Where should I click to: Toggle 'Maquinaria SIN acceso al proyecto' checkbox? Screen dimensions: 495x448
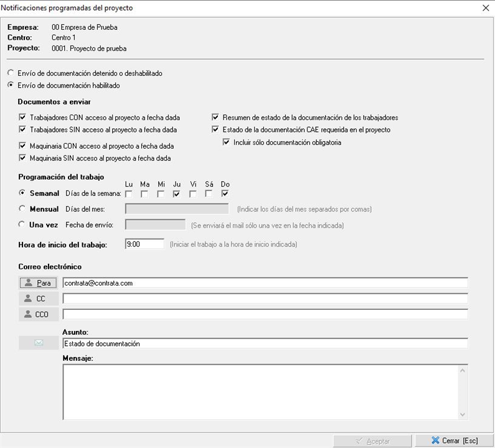click(x=23, y=158)
